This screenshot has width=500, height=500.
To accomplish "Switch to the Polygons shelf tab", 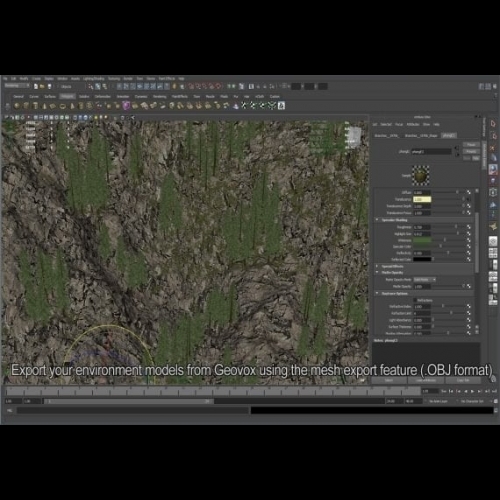I will pos(67,97).
